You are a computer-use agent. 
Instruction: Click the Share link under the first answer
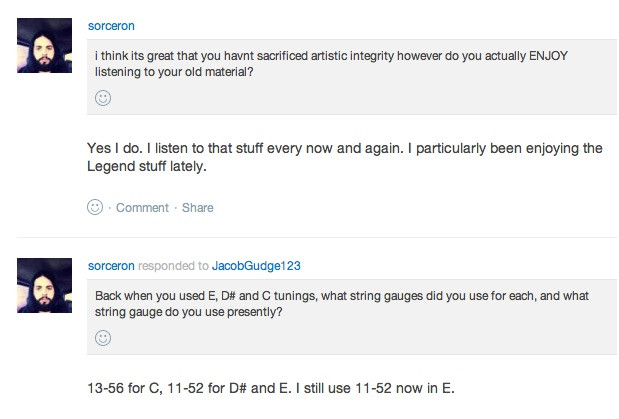pos(198,208)
